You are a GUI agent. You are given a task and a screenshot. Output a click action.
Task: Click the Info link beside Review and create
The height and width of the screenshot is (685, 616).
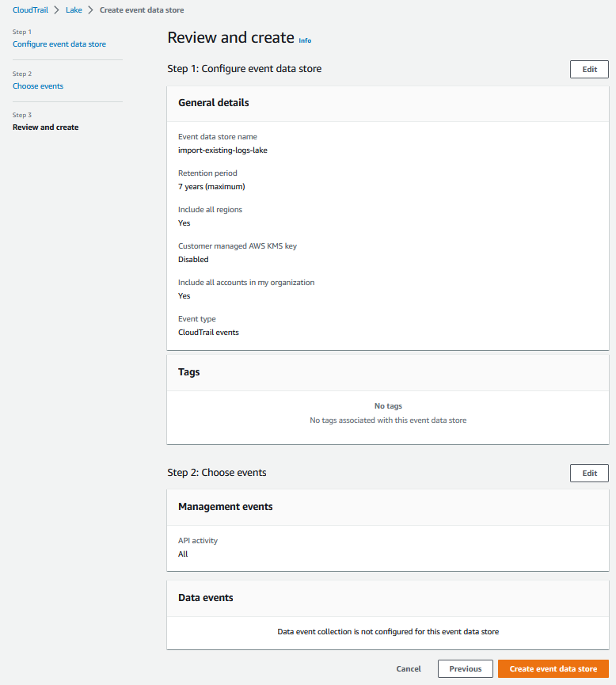(305, 40)
